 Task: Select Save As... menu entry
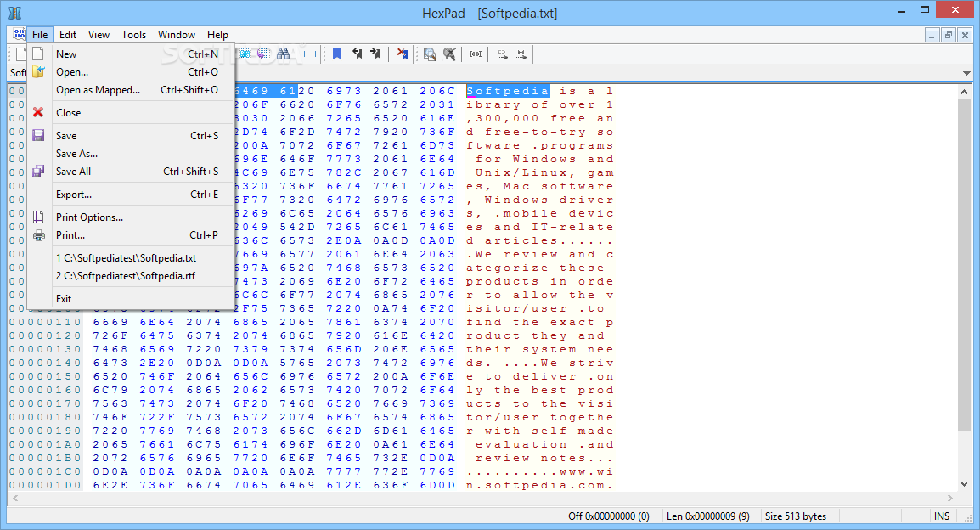(x=132, y=153)
